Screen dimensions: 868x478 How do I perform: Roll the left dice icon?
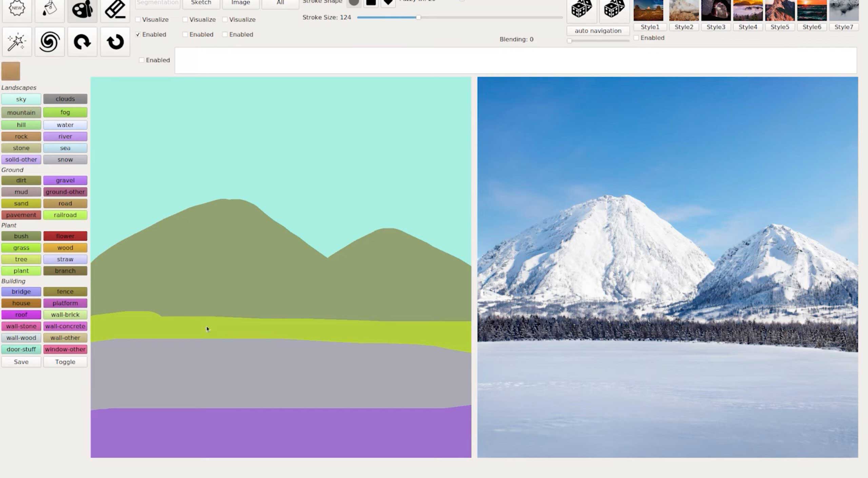pyautogui.click(x=581, y=9)
